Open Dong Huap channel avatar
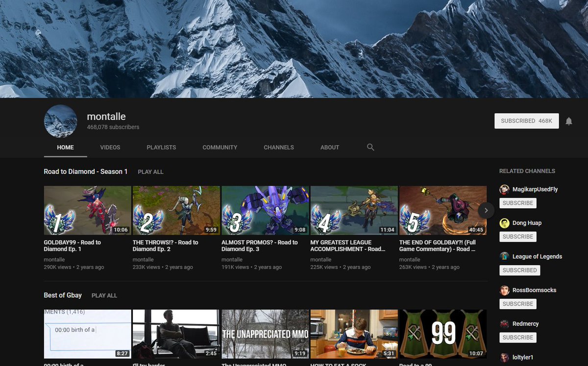Viewport: 588px width, 366px height. click(504, 223)
